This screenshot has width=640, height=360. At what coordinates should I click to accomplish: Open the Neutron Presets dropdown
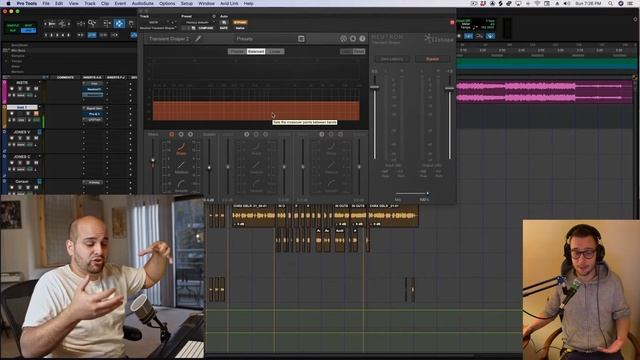point(245,39)
